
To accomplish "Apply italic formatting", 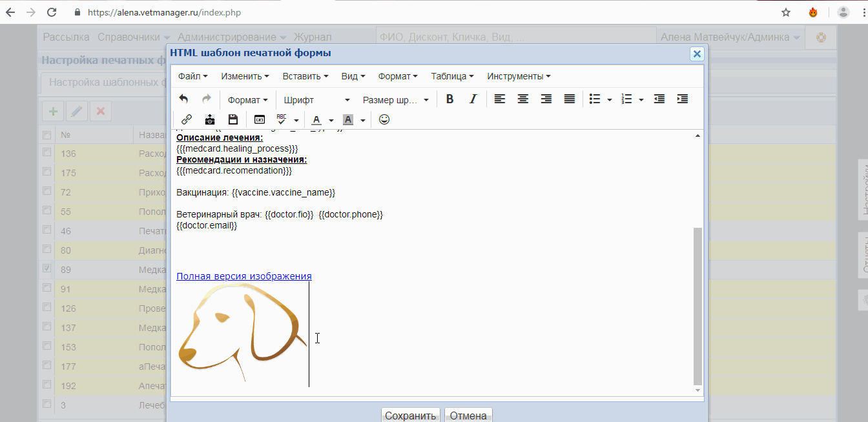I will click(473, 99).
